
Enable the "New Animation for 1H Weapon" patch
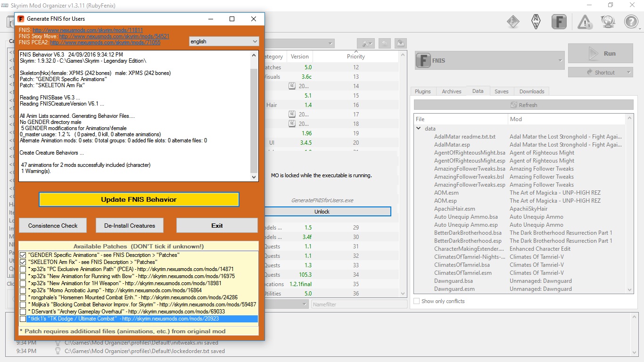[23, 283]
